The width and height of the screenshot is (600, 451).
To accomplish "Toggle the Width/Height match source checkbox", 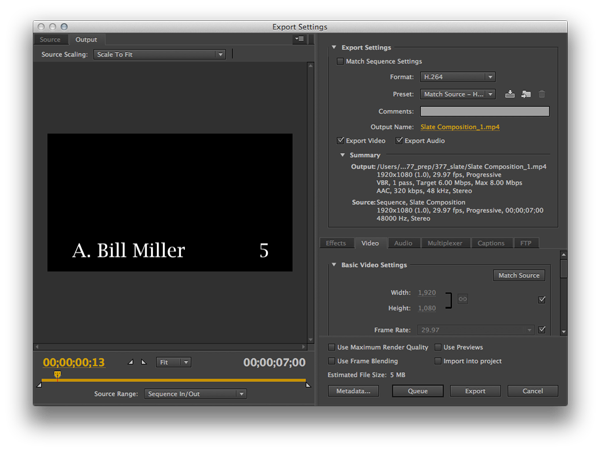I will pos(542,300).
